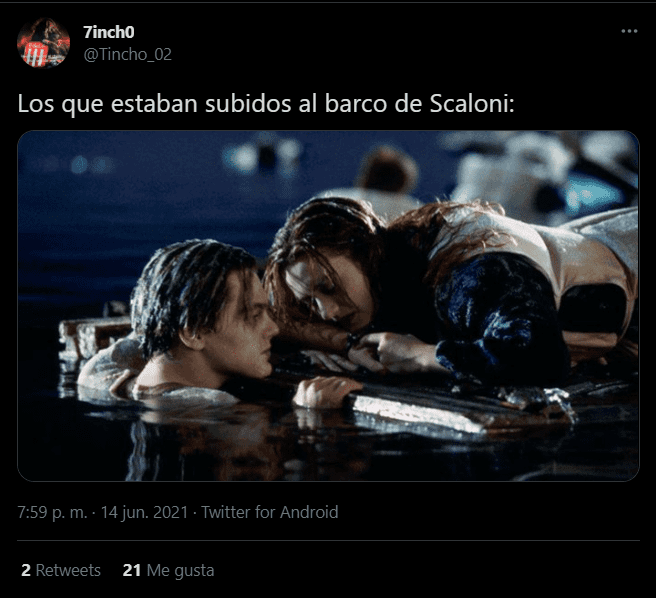
Task: Open the attached movie scene image
Action: coord(328,306)
